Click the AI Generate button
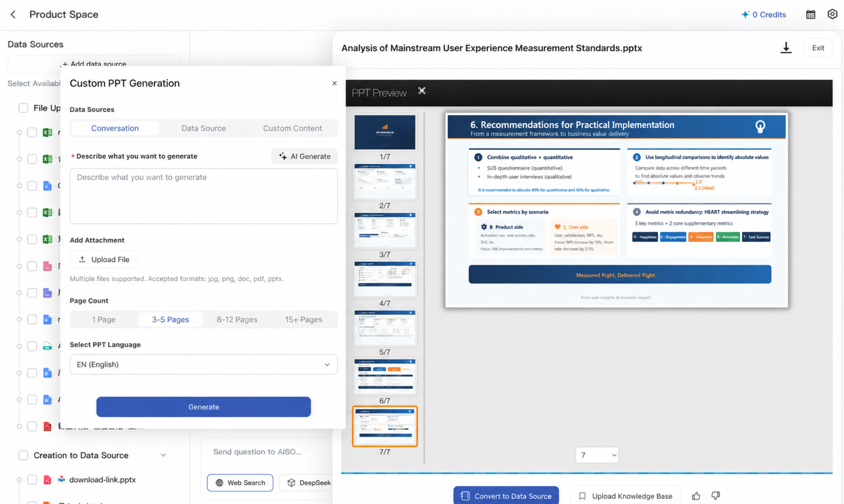The height and width of the screenshot is (504, 844). pyautogui.click(x=304, y=156)
